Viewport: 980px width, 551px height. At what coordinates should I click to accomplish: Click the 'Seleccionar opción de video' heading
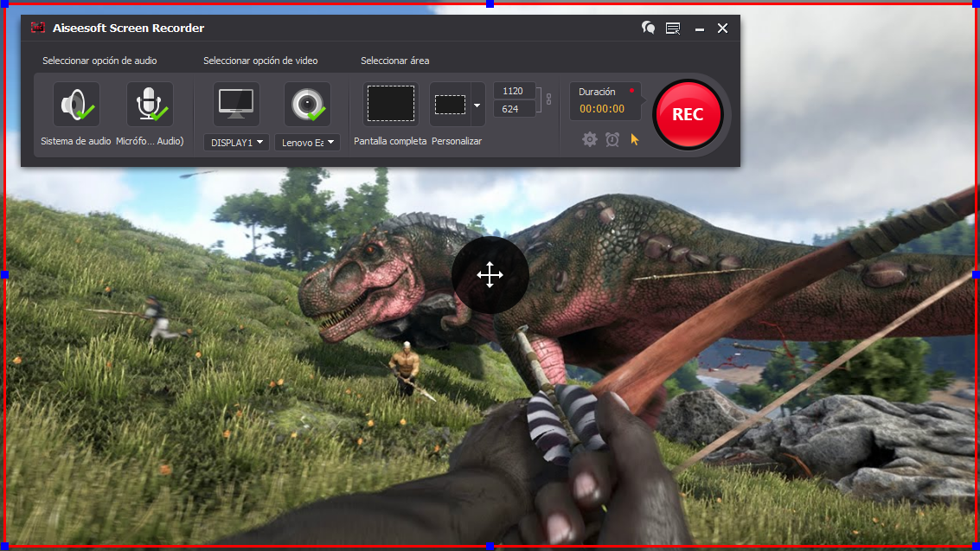point(260,61)
